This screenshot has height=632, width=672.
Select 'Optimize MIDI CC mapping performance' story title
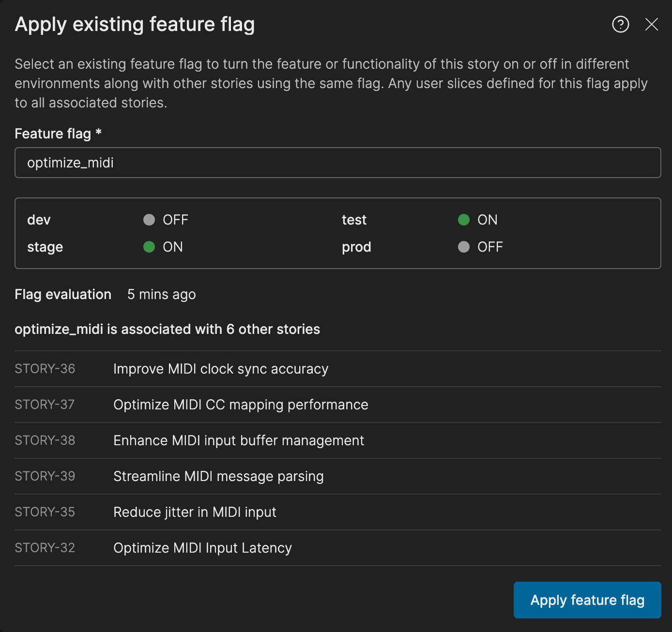241,405
